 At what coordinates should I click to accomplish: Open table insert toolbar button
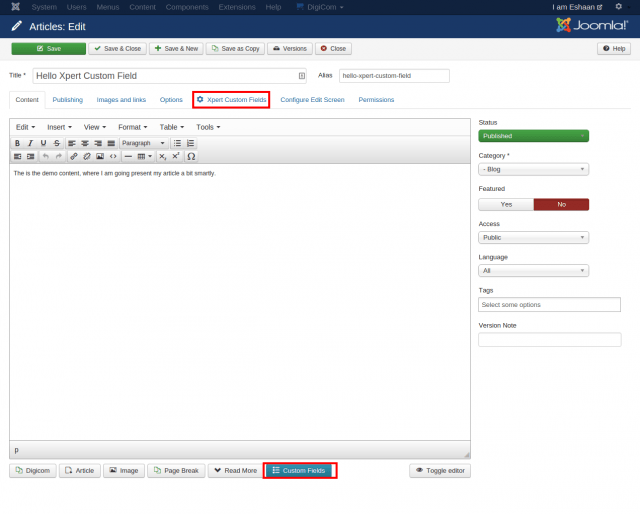pyautogui.click(x=144, y=156)
